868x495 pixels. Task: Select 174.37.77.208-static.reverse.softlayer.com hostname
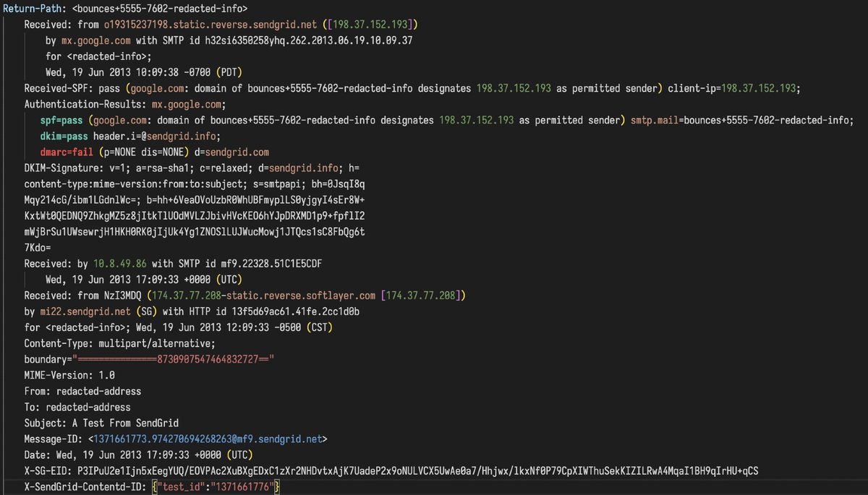263,296
